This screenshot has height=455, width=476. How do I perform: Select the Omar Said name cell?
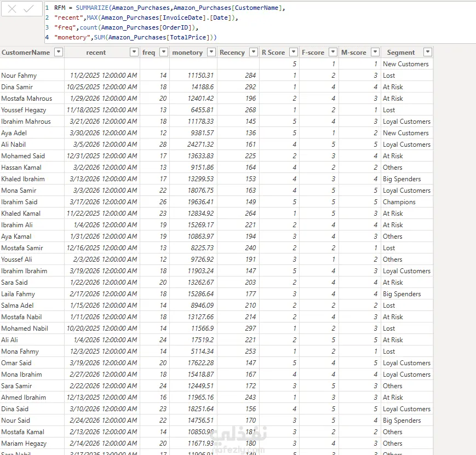click(32, 363)
